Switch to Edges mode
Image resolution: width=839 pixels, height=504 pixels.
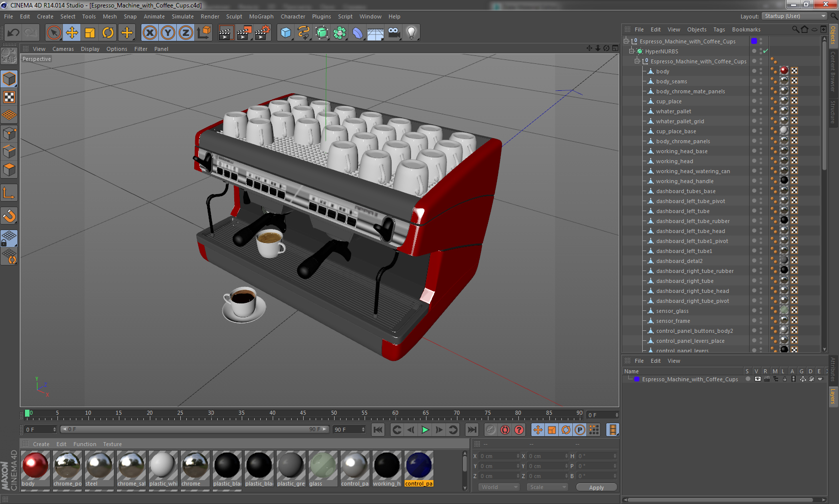point(9,151)
